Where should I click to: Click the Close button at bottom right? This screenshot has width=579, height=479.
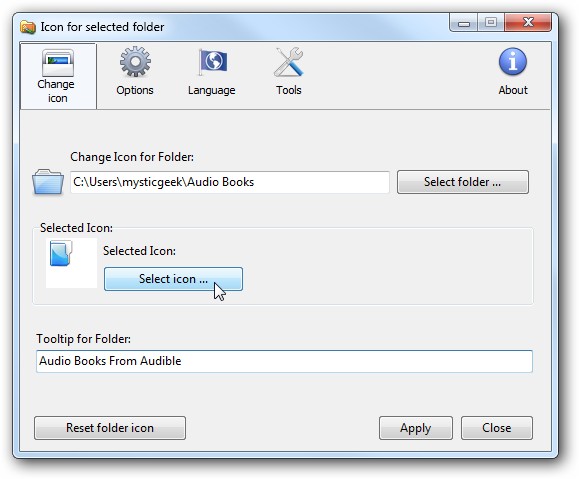coord(497,428)
